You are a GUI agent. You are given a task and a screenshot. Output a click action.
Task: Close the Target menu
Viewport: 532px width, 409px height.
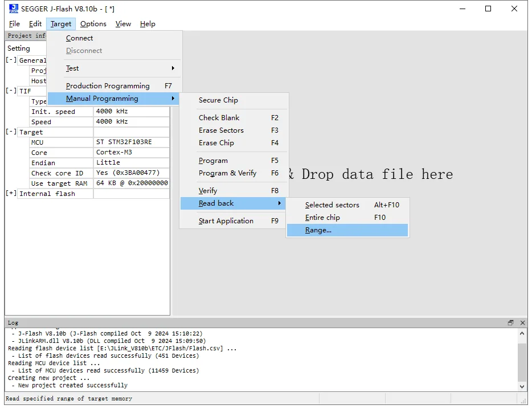pyautogui.click(x=61, y=24)
